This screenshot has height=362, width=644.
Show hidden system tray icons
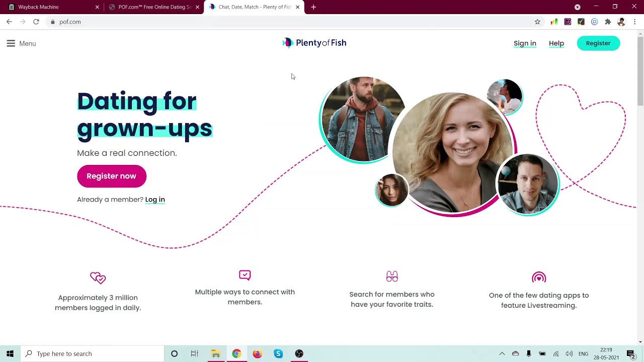(502, 353)
